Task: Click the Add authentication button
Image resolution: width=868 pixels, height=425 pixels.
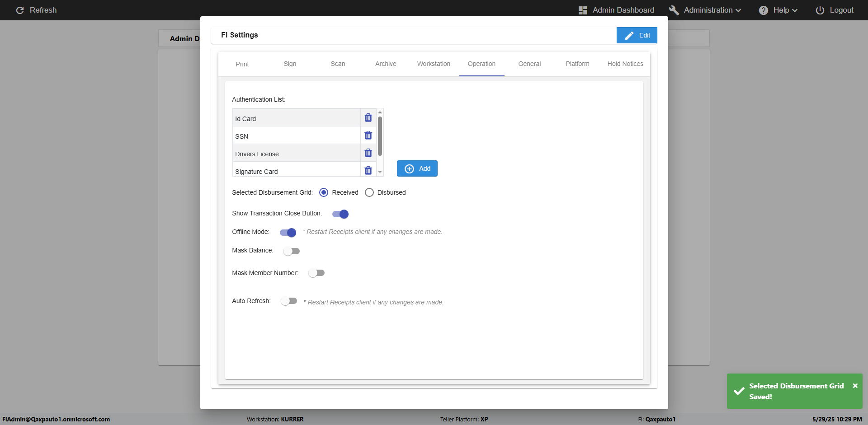Action: [417, 168]
